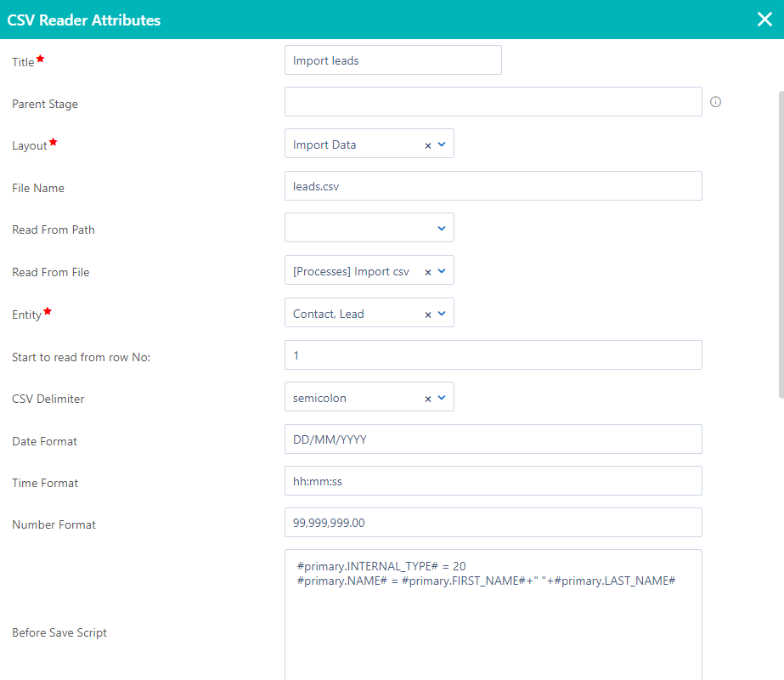Screen dimensions: 784x680
Task: Select the Time Format field
Action: click(x=493, y=480)
